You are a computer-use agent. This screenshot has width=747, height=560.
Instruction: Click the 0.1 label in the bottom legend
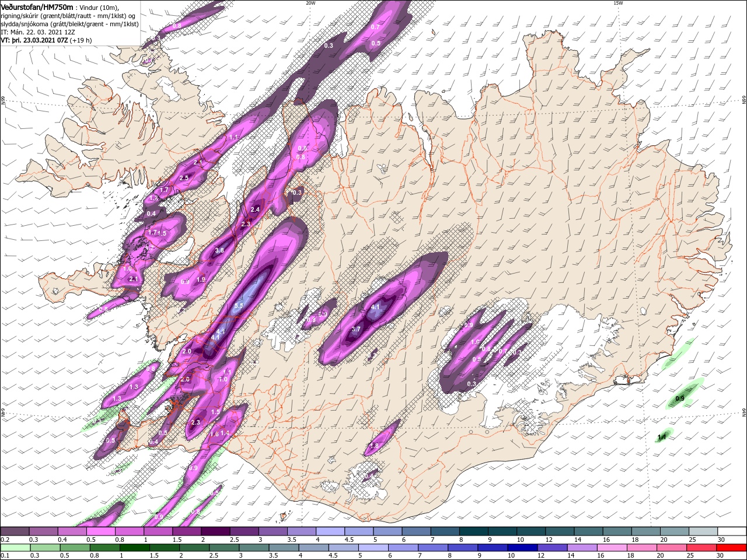[x=4, y=556]
